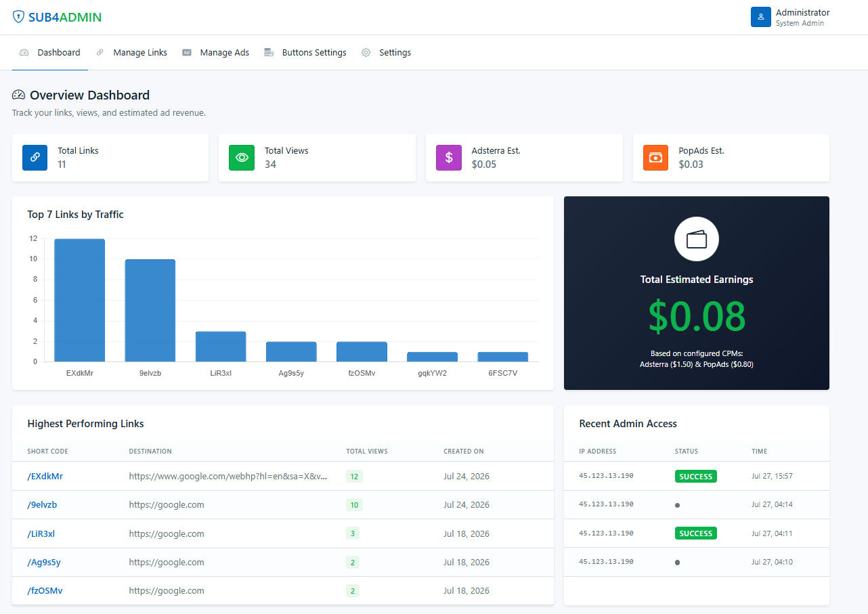Click the IP ADDRESS column header
Screen dimensions: 868x614
[x=598, y=452]
